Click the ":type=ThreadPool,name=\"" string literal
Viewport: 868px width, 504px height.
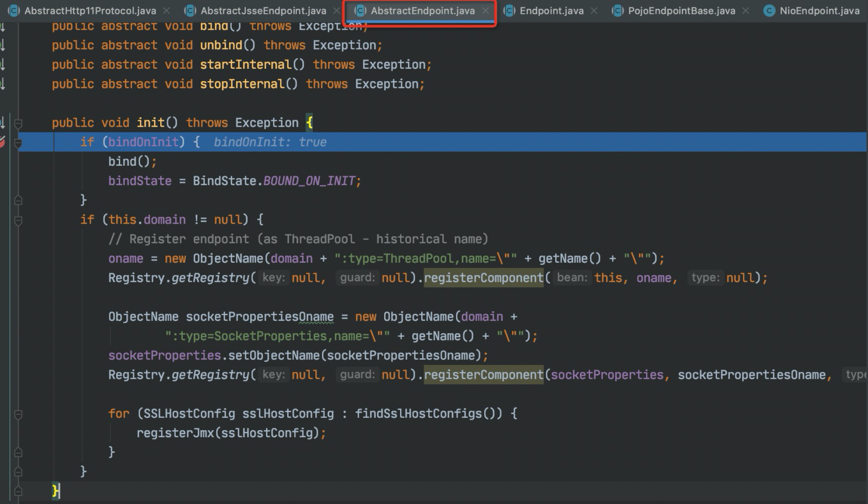pyautogui.click(x=426, y=259)
